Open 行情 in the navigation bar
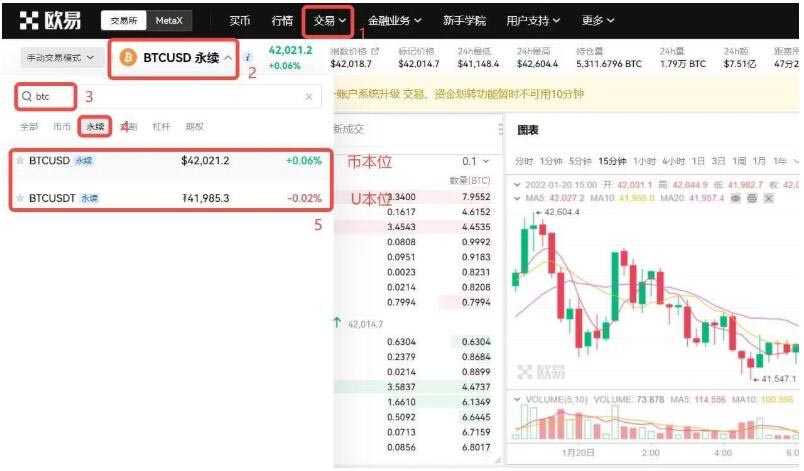804x471 pixels. click(282, 21)
